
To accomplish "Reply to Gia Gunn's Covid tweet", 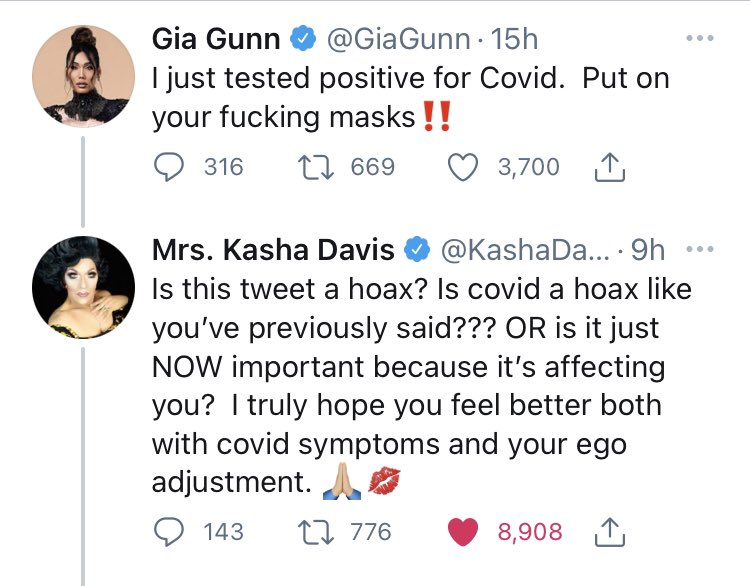I will coord(168,167).
